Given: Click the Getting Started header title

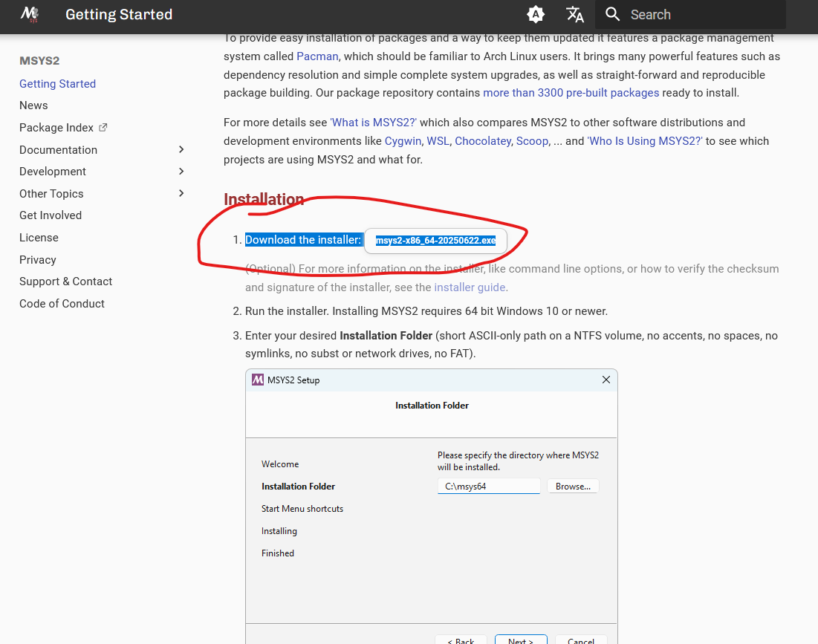Looking at the screenshot, I should [x=119, y=15].
